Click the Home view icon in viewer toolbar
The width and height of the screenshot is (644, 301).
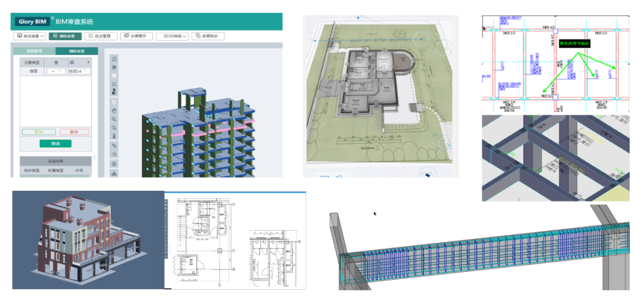tap(114, 59)
